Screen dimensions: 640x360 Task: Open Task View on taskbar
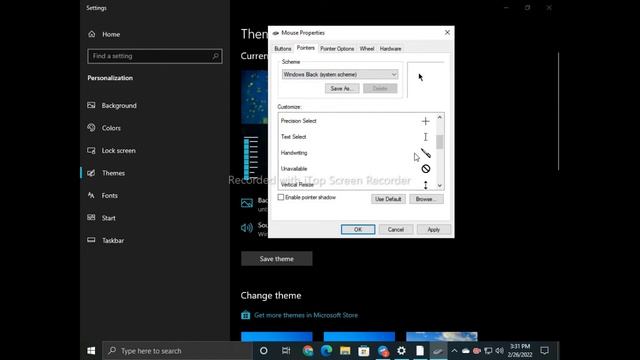coord(286,351)
